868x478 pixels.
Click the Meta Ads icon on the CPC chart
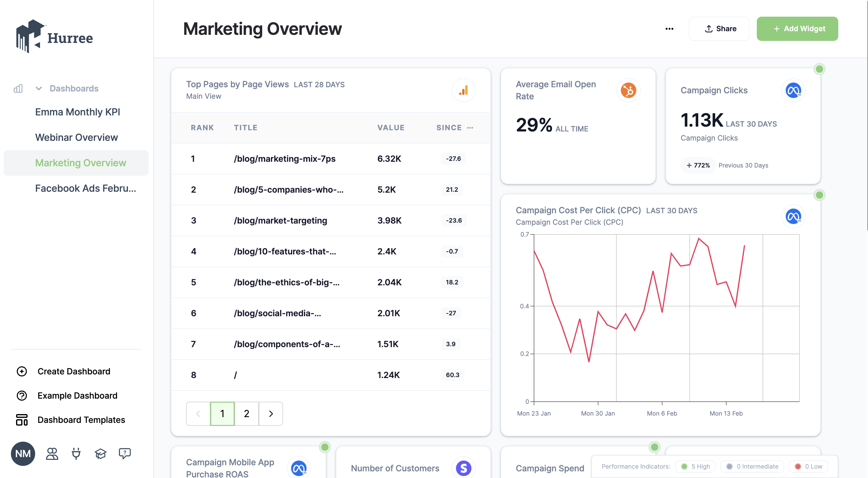pos(793,216)
